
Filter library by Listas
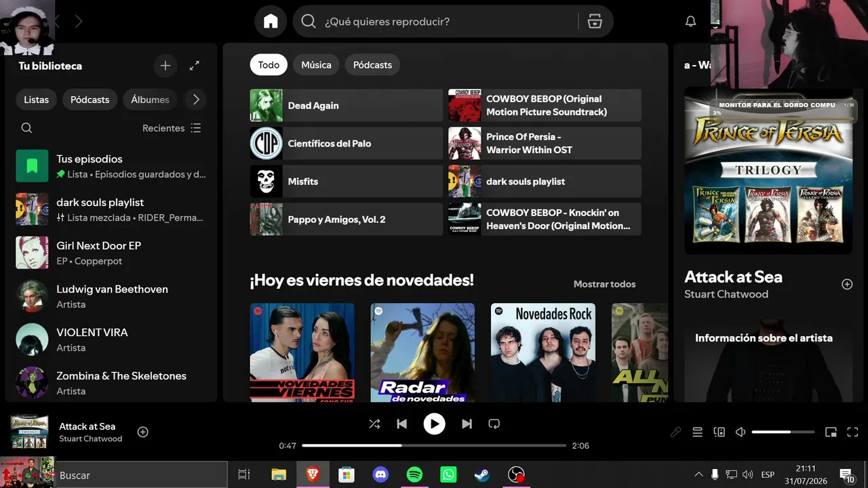click(x=36, y=100)
